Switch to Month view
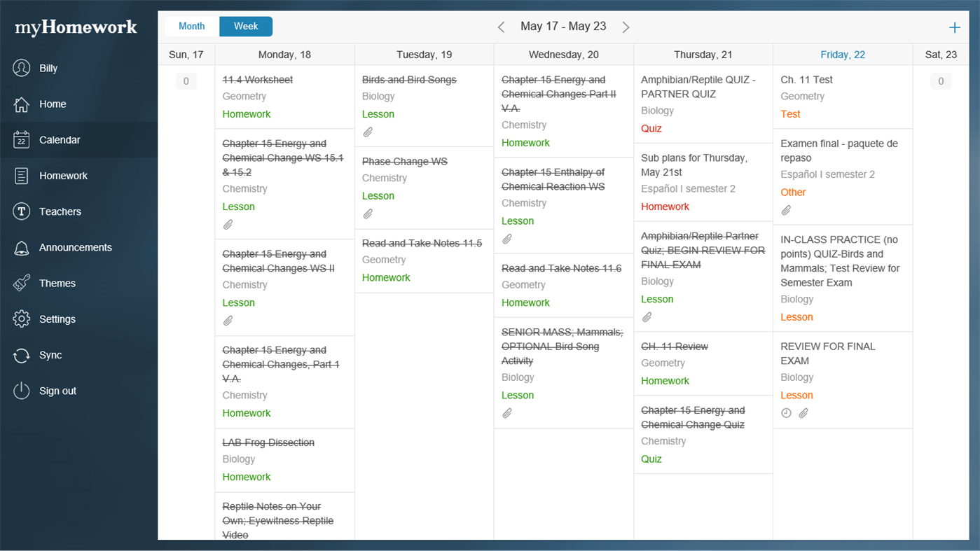The width and height of the screenshot is (980, 551). pos(191,26)
